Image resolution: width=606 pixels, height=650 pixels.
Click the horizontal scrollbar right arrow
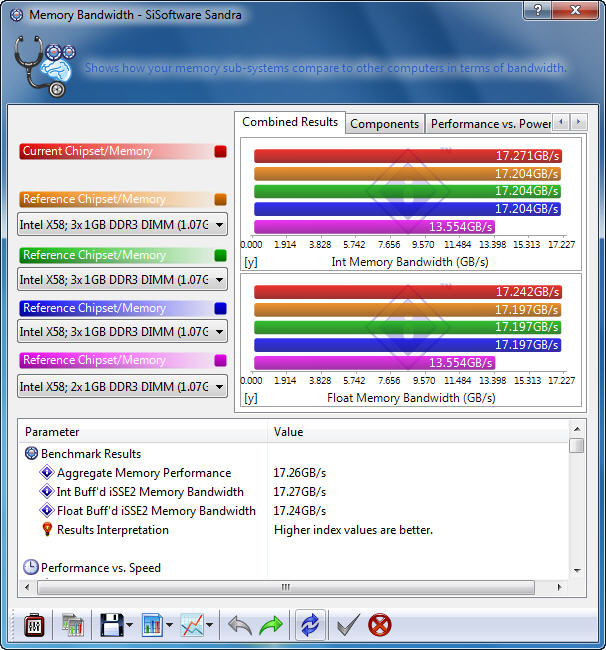coord(559,587)
